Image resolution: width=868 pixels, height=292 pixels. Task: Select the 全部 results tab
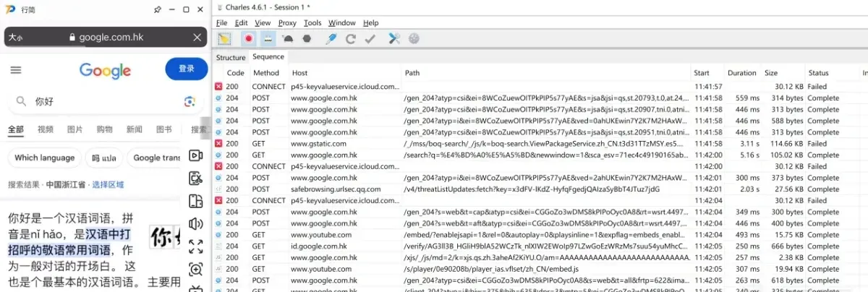click(15, 129)
